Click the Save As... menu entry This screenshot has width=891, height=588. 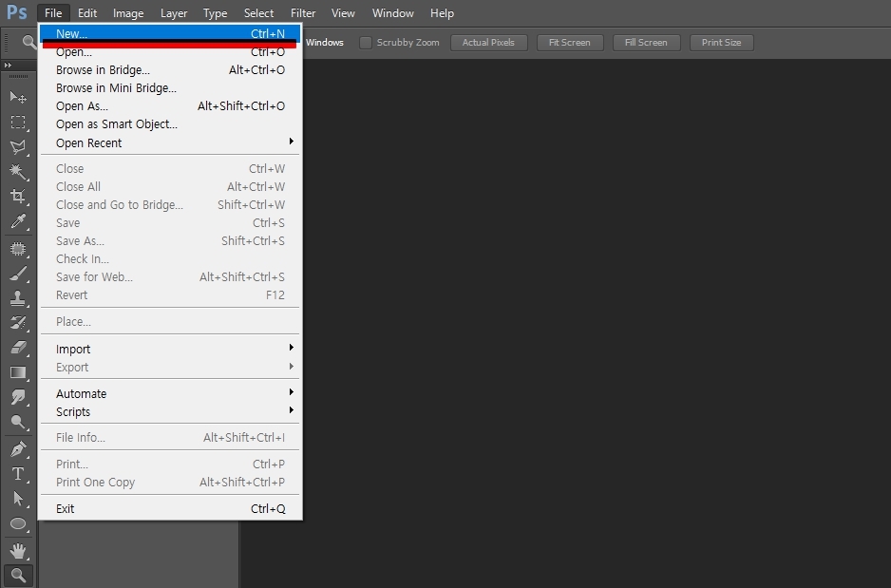tap(170, 241)
